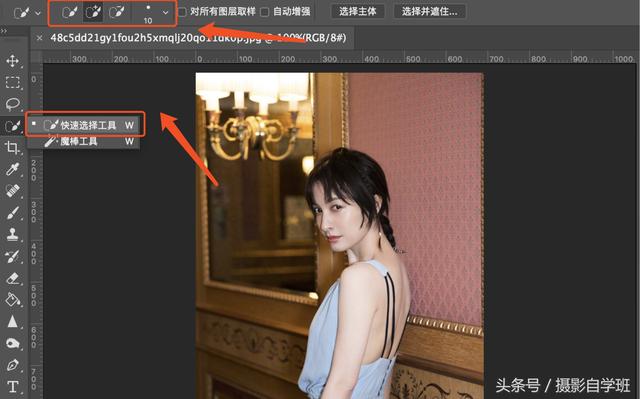Select the Spot Healing Brush tool
The image size is (640, 399).
(x=12, y=191)
